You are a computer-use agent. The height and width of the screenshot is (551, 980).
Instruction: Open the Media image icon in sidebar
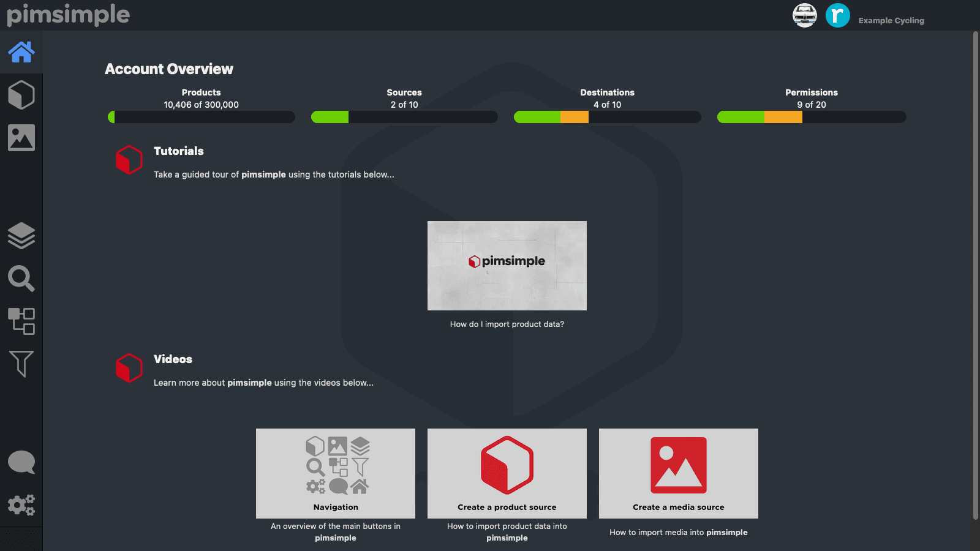[21, 138]
